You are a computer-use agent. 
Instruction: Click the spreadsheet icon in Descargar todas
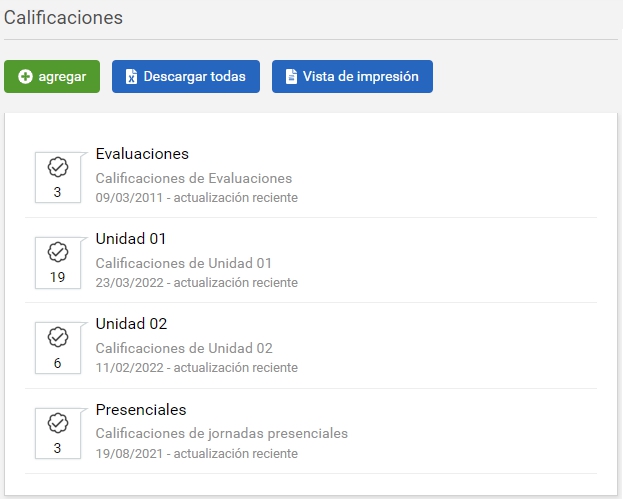point(131,77)
